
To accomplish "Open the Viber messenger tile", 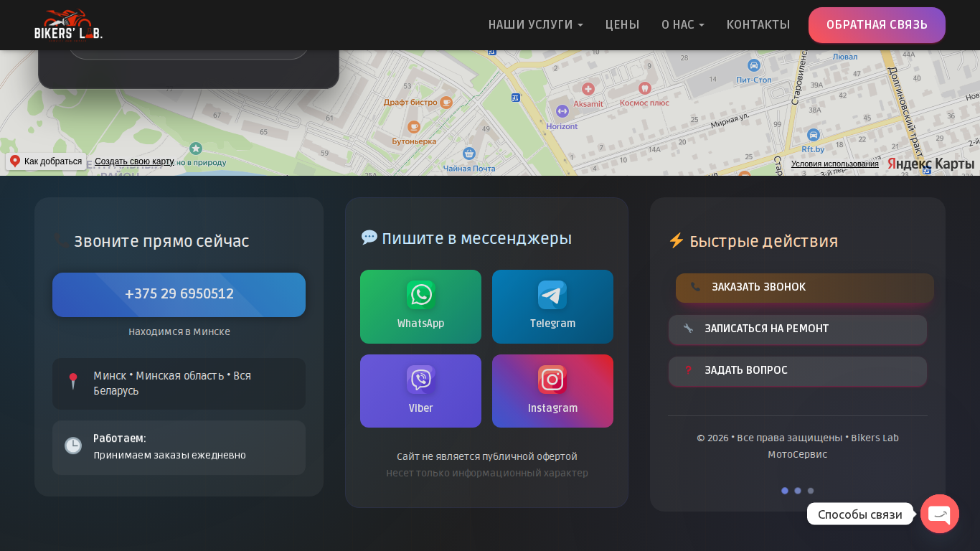I will (420, 391).
